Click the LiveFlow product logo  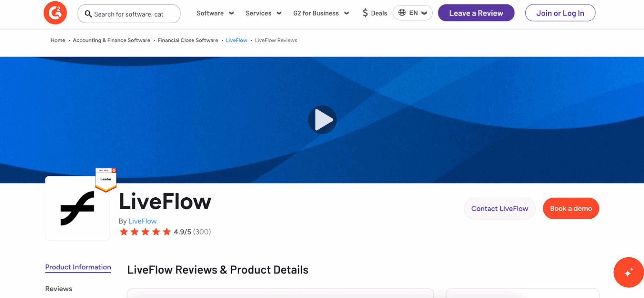[77, 208]
